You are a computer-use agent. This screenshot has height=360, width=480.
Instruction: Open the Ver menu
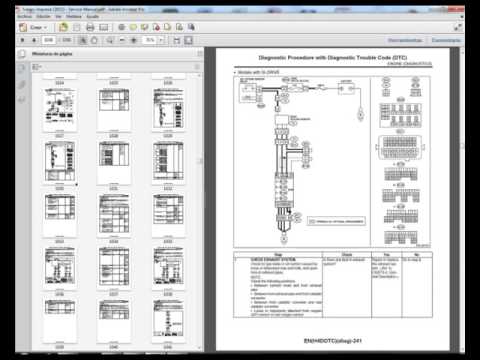pos(58,16)
